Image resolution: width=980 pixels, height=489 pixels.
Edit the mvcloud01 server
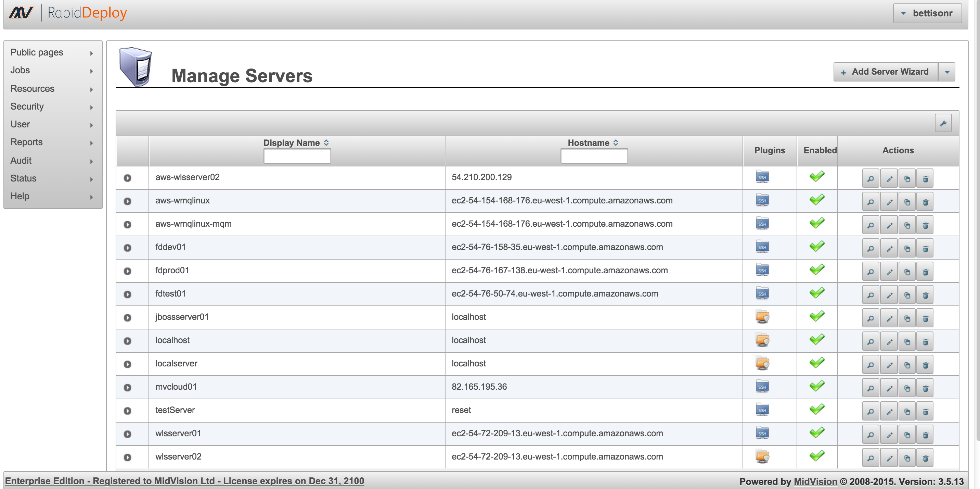889,388
